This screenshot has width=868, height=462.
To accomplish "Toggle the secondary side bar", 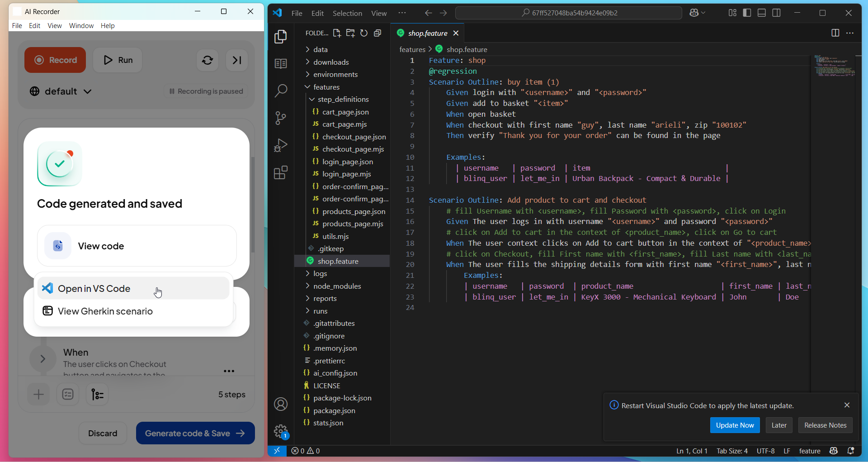I will (x=776, y=13).
